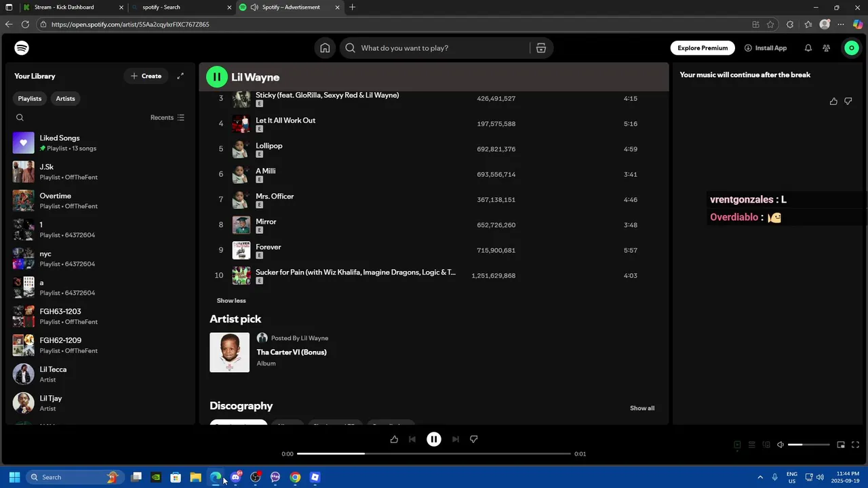Open Lil Tecca artist in library
The image size is (868, 488).
click(x=100, y=374)
